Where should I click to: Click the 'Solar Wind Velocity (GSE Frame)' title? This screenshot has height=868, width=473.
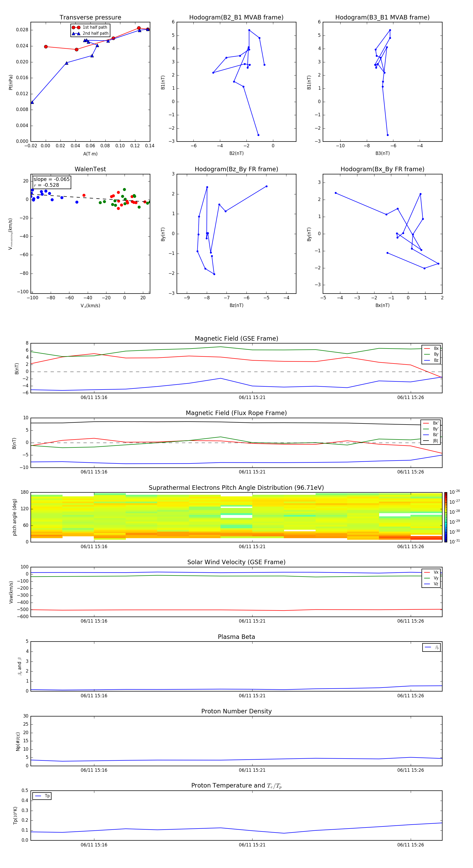point(236,562)
